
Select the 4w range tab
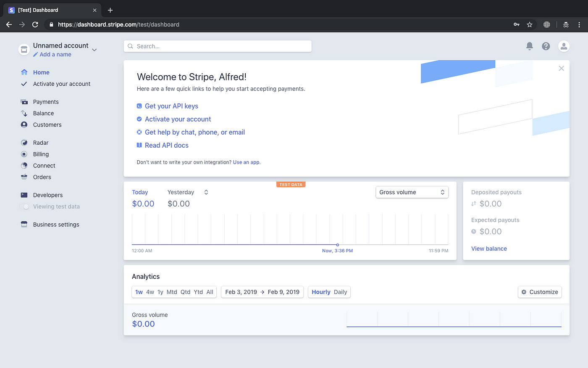tap(150, 292)
